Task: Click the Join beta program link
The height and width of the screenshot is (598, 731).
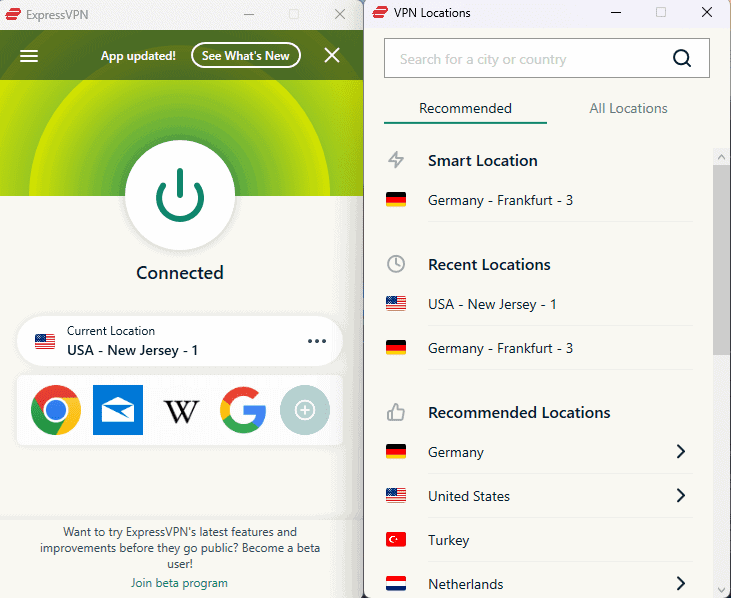Action: 179,583
